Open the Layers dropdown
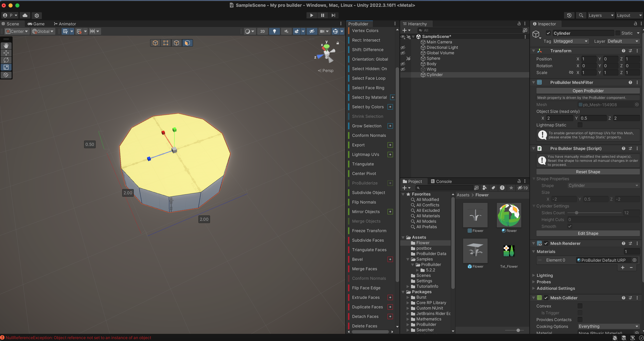The height and width of the screenshot is (341, 644). tap(600, 15)
